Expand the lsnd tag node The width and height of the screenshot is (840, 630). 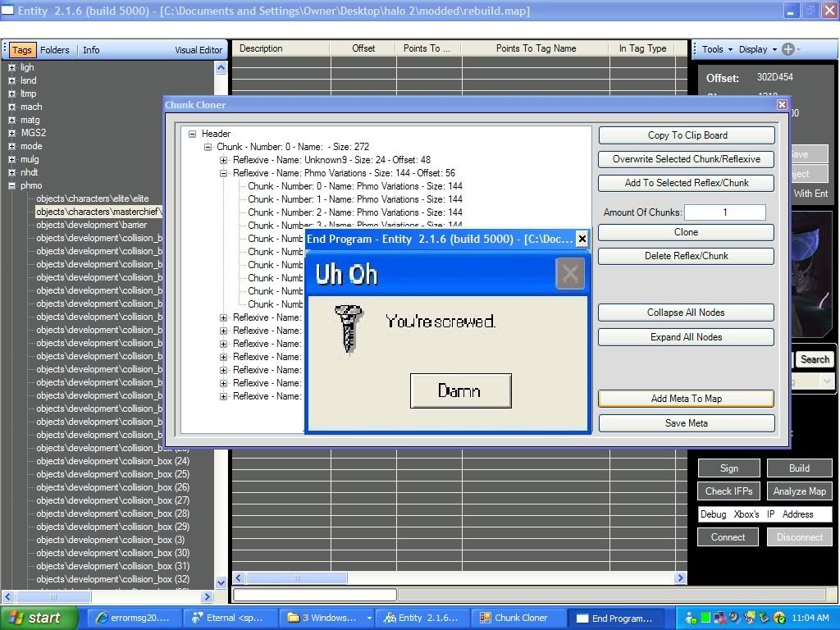[11, 81]
